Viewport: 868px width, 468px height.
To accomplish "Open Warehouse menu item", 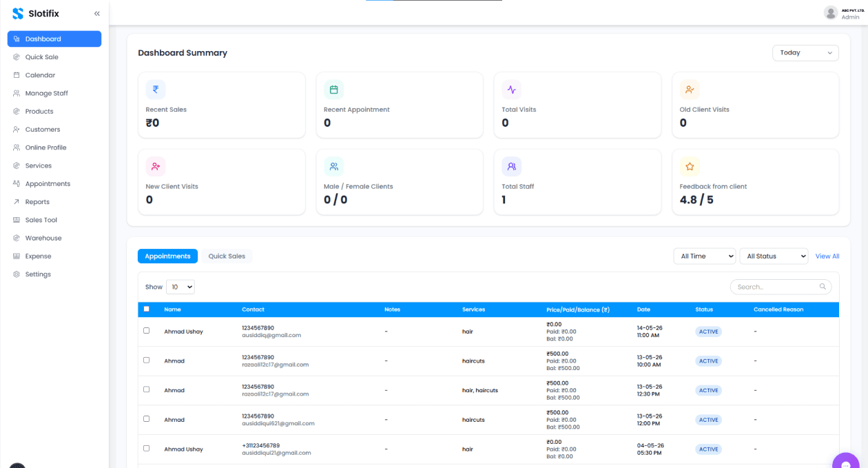I will click(54, 238).
